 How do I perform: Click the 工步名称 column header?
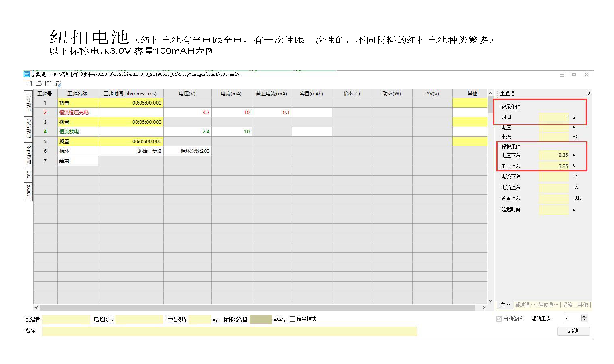tap(78, 94)
